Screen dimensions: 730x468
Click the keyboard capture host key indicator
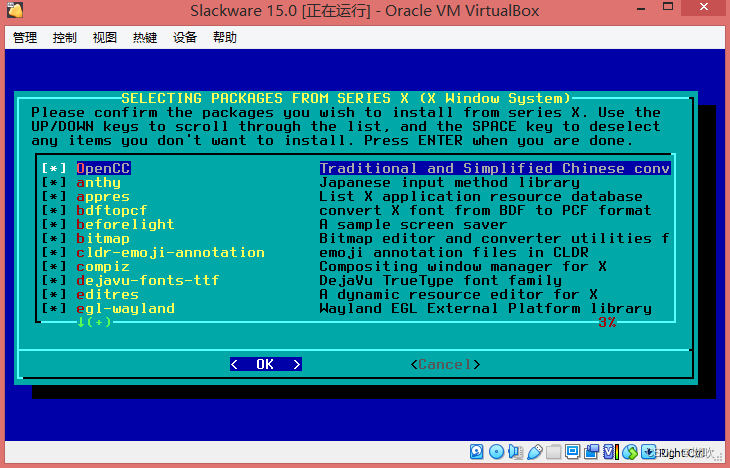(648, 452)
